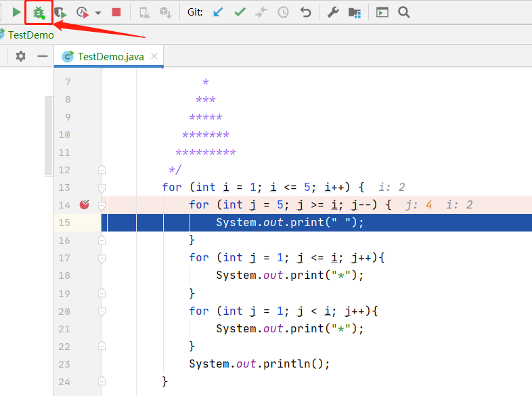This screenshot has width=532, height=396.
Task: Collapse outer for loop at line 13
Action: [x=102, y=188]
